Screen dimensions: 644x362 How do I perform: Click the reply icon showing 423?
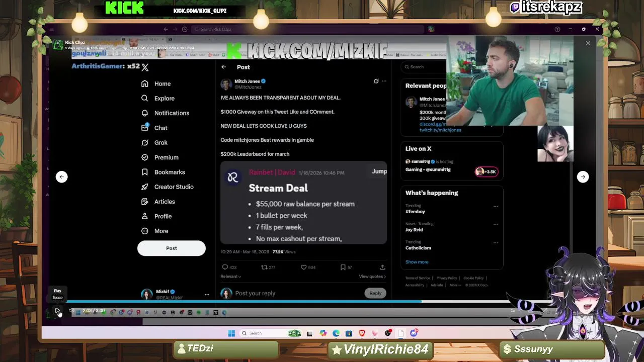(x=225, y=267)
